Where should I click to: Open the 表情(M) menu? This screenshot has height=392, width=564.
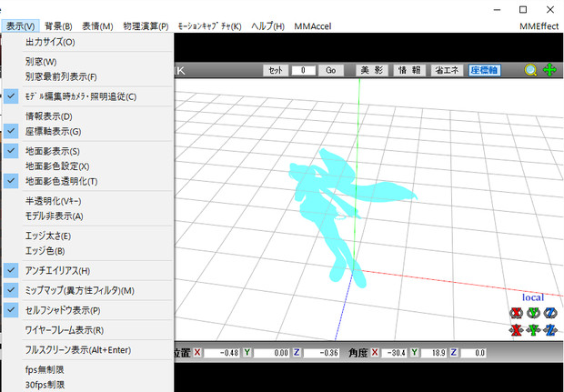97,26
